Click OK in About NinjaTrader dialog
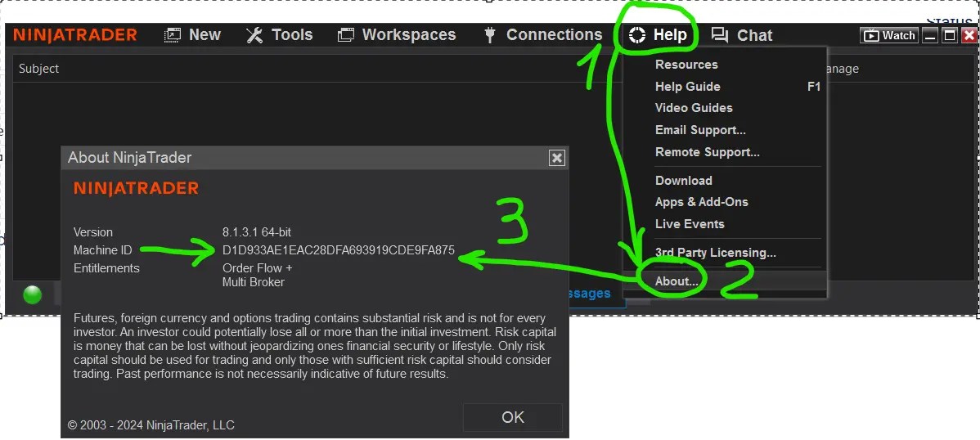980x440 pixels. 513,417
